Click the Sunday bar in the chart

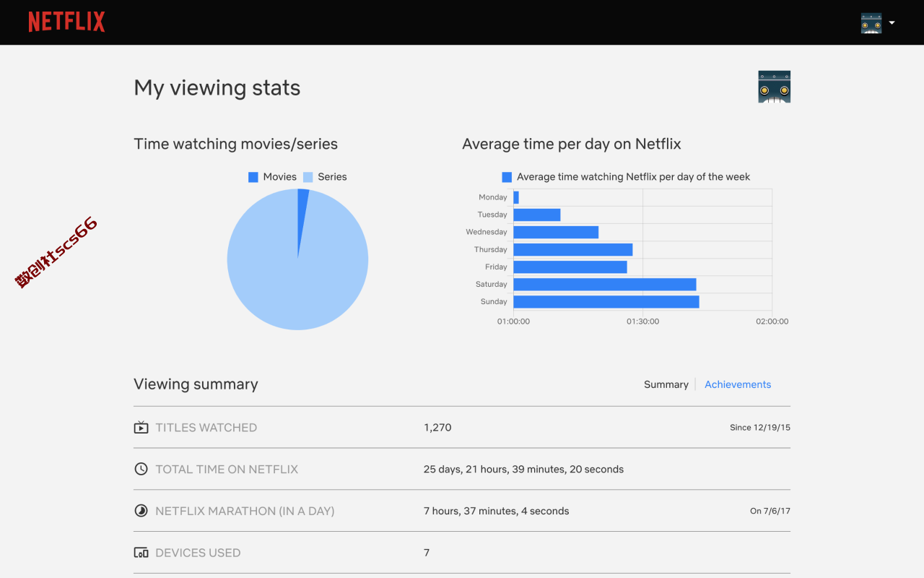(x=606, y=301)
